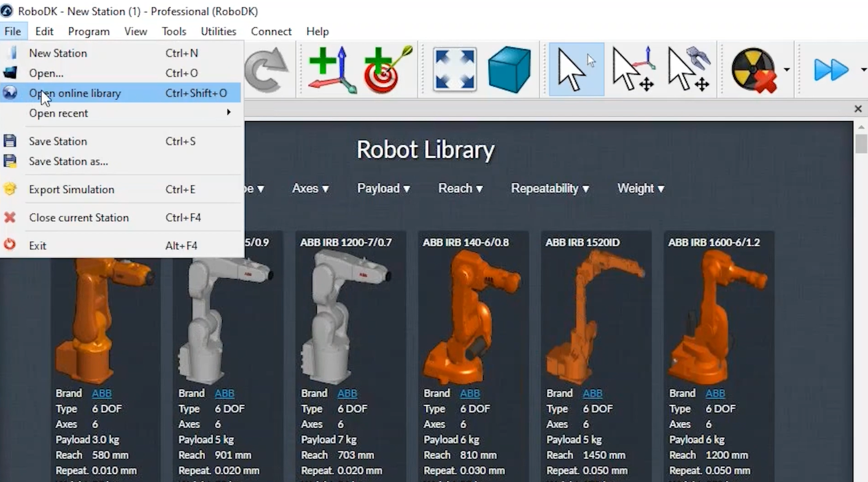Select the Add Target tool
The image size is (868, 482).
coord(382,69)
